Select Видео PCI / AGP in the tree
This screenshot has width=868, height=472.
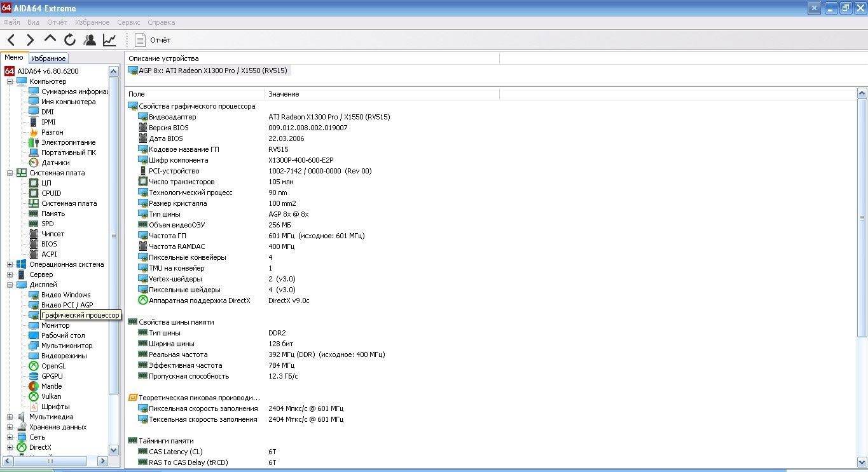click(67, 305)
